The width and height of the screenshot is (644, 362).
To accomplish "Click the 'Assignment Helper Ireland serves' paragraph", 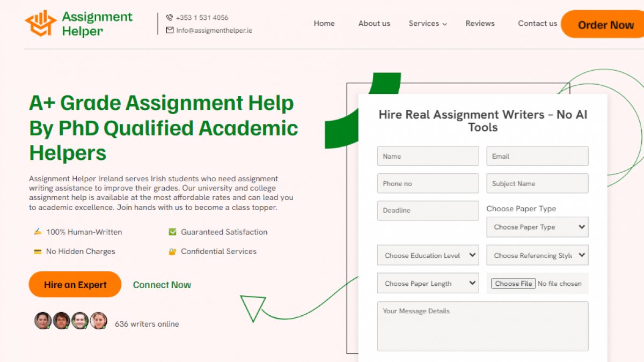I will 161,193.
